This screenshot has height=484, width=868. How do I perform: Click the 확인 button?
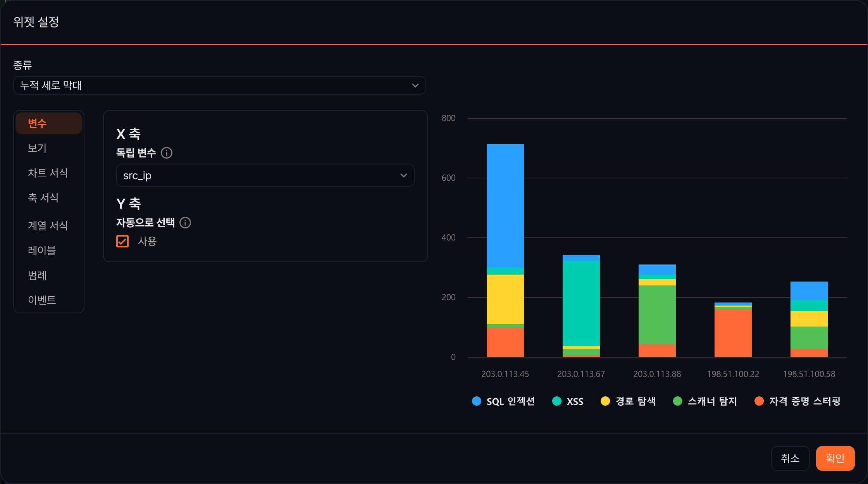835,458
